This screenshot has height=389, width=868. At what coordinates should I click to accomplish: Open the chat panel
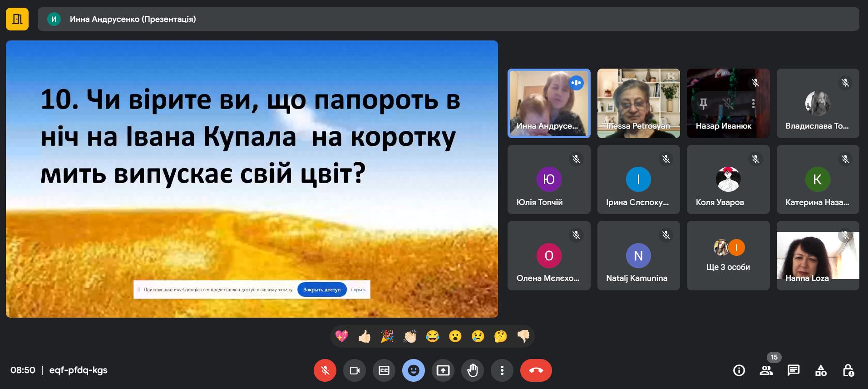click(794, 370)
